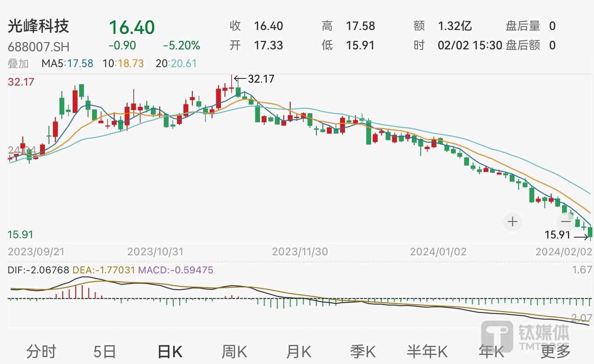Click the red 32.17 axis maximum
Viewport: 594px width, 364px height.
[21, 82]
